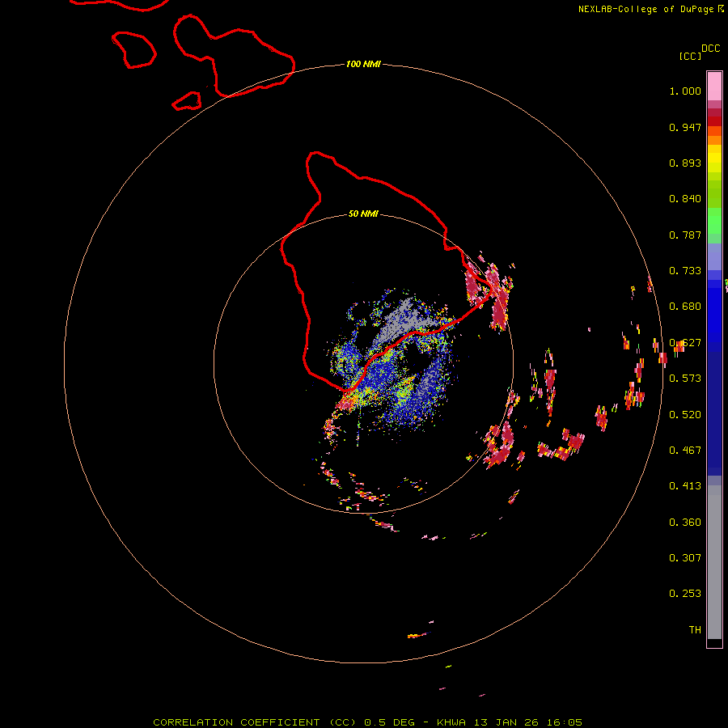Click the gray lower colorbar segment
Image resolution: width=728 pixels, height=728 pixels.
click(x=714, y=562)
